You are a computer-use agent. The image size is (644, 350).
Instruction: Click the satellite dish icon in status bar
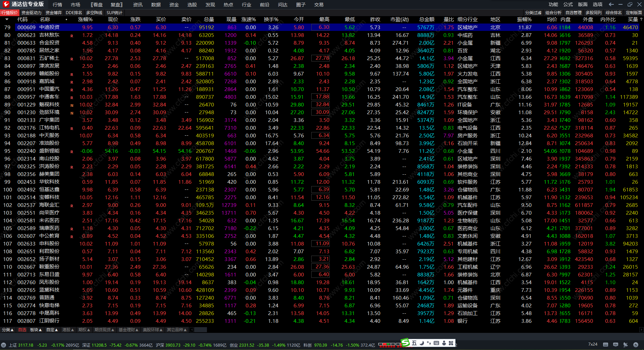pos(626,345)
